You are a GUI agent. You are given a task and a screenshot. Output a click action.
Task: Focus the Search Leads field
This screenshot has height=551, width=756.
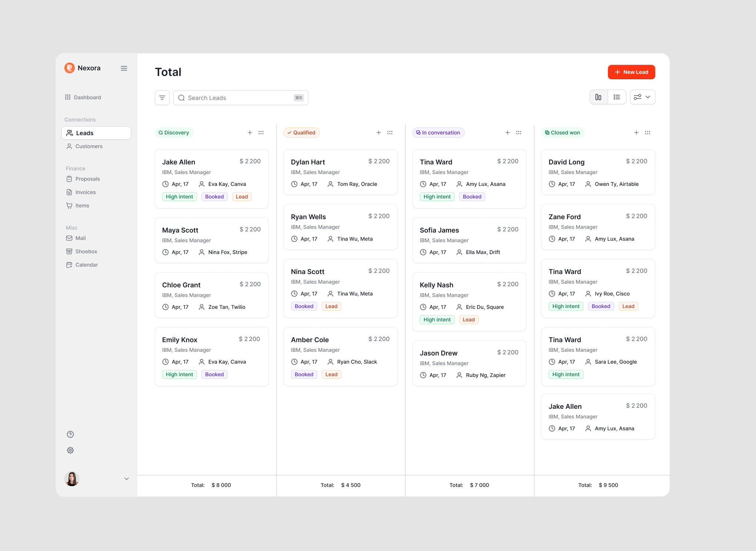pos(241,98)
